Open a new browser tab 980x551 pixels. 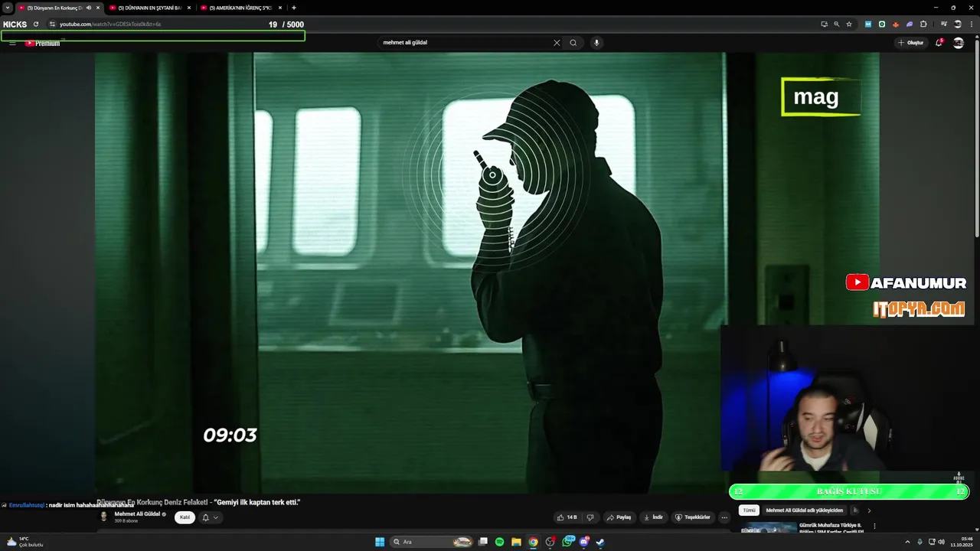[294, 8]
